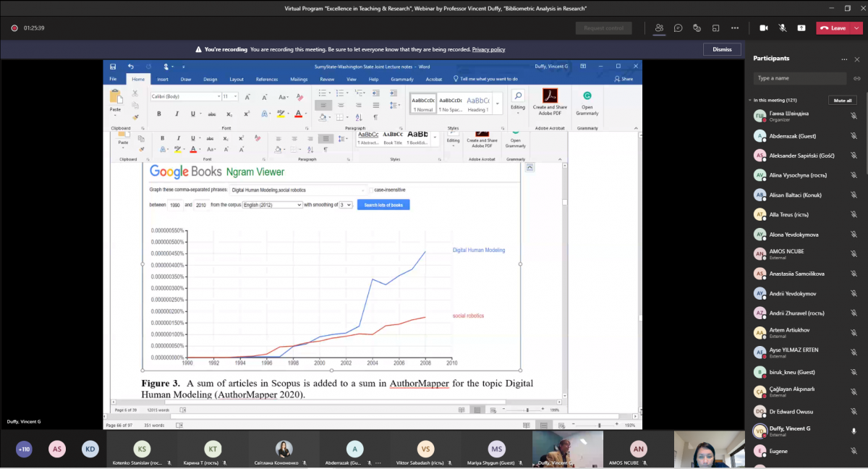
Task: Open the meeting chat icon
Action: [x=678, y=28]
